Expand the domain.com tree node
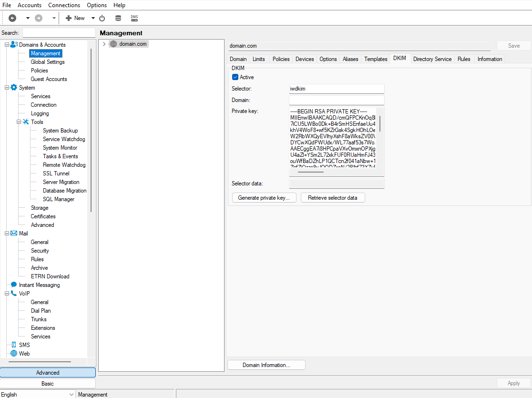The image size is (532, 398). [x=104, y=44]
